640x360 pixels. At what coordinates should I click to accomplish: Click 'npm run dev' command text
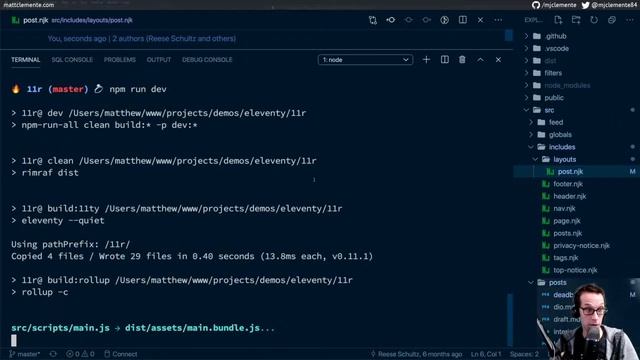pyautogui.click(x=138, y=89)
